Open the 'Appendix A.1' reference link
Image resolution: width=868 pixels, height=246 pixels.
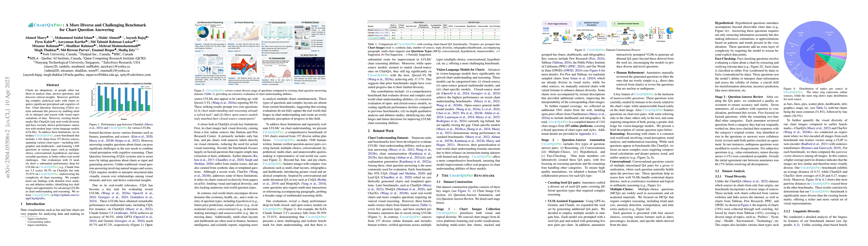pyautogui.click(x=588, y=134)
